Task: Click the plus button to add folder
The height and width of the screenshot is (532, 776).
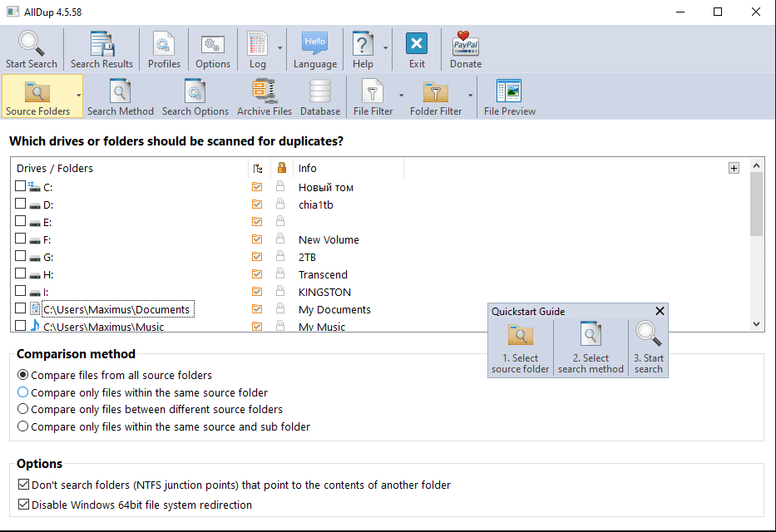Action: point(734,168)
